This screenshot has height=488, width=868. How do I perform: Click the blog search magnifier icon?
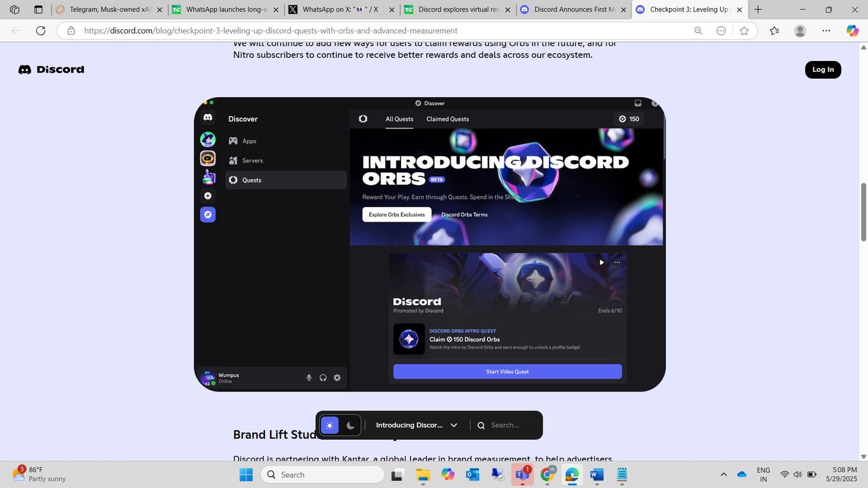click(x=482, y=425)
